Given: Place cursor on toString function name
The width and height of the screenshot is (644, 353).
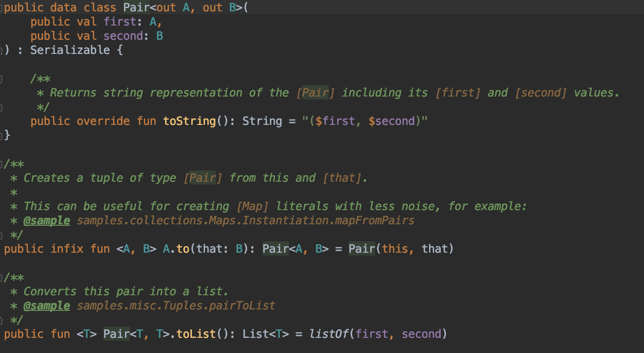Looking at the screenshot, I should (x=189, y=121).
